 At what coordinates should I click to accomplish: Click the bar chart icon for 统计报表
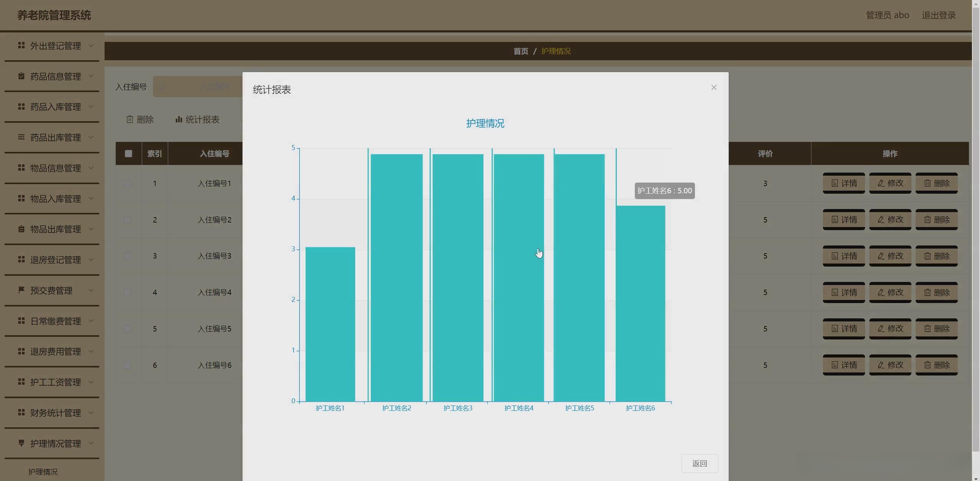coord(179,119)
